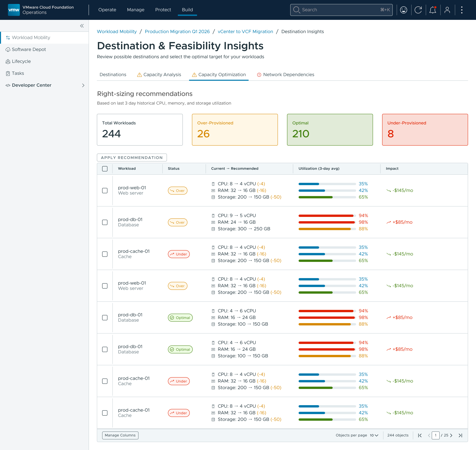The height and width of the screenshot is (450, 476).
Task: Click the Over-Provisioned 26 summary card
Action: click(235, 130)
